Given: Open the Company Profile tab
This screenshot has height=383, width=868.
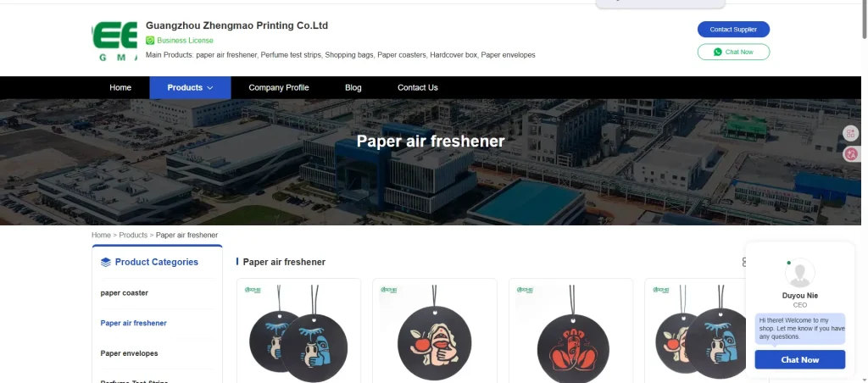Looking at the screenshot, I should 279,87.
